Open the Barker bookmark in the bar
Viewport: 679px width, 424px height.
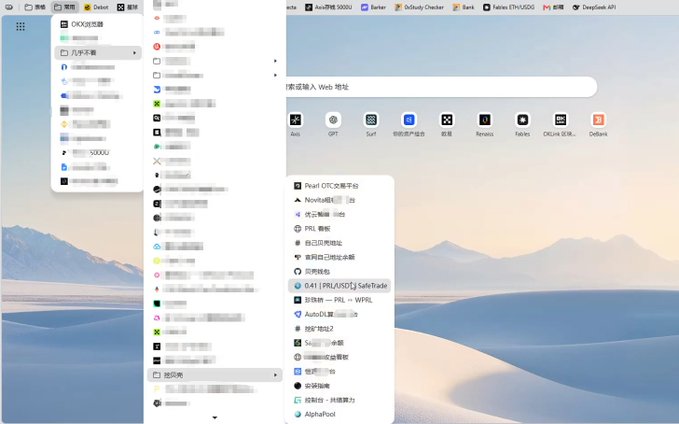(373, 7)
